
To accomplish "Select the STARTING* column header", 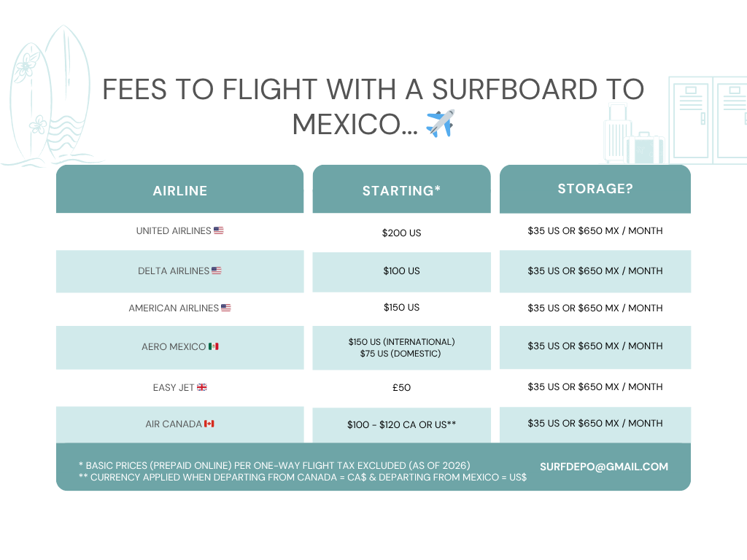I will pos(401,191).
